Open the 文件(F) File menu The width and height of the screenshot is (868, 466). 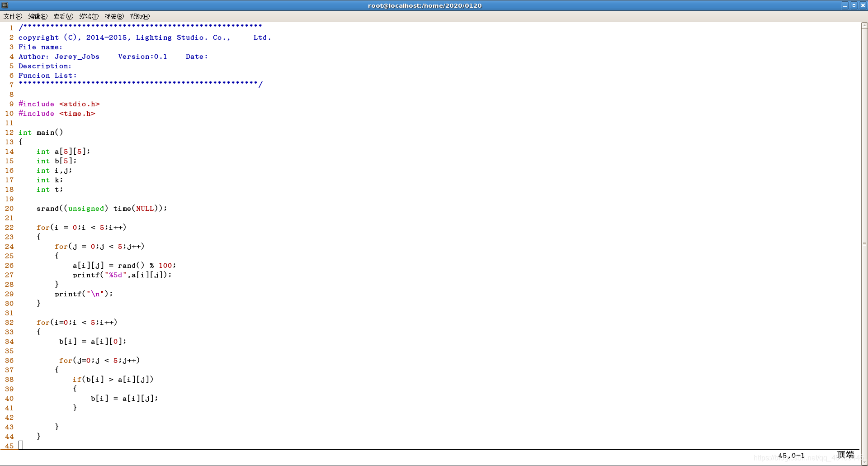tap(13, 16)
